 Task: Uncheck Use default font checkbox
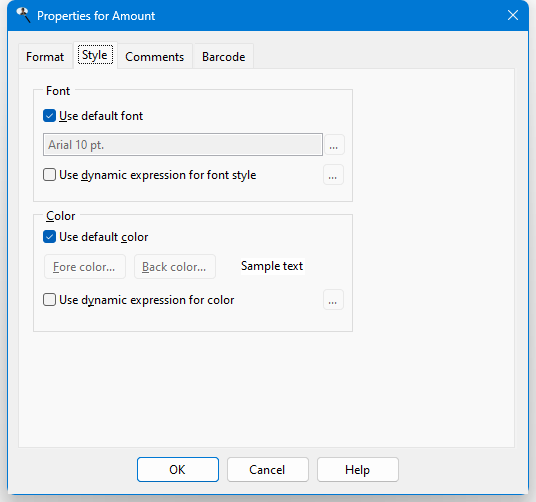(50, 116)
